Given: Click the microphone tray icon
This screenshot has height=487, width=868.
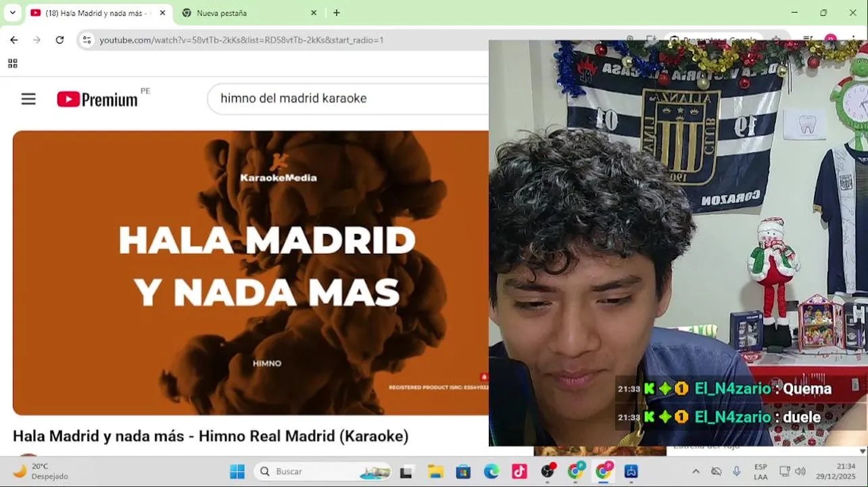Looking at the screenshot, I should (x=737, y=471).
